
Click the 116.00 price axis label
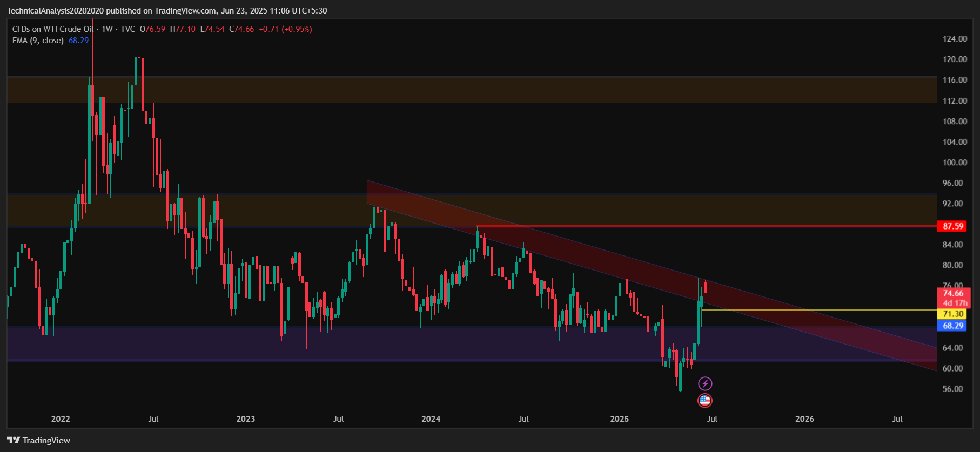(x=955, y=80)
